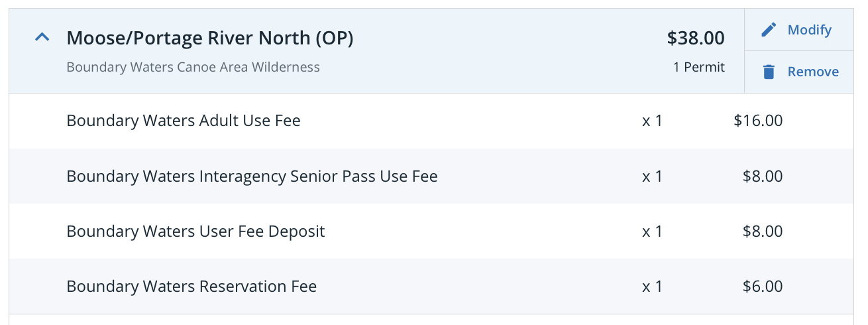Viewport: 868px width, 325px height.
Task: Select Moose/Portage River North (OP) heading
Action: point(210,38)
